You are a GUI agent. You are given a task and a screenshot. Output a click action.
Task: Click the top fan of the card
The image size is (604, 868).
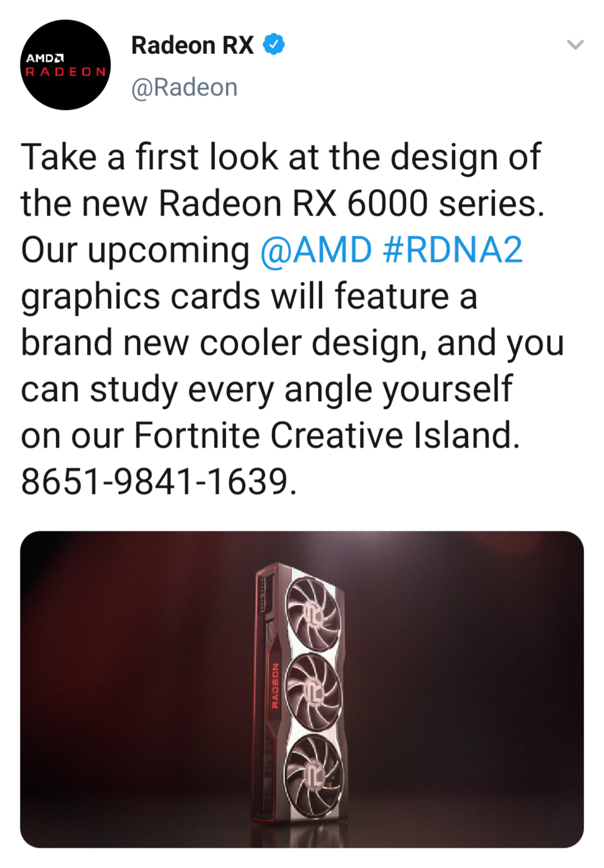coord(313,615)
